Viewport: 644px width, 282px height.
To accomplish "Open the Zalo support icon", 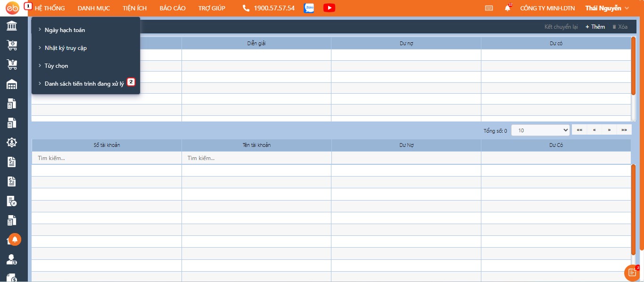I will coord(309,8).
